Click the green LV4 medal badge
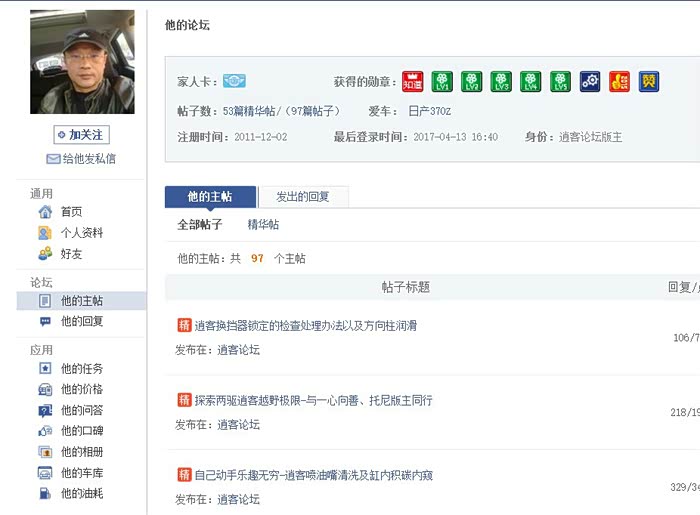This screenshot has height=515, width=700. [530, 82]
